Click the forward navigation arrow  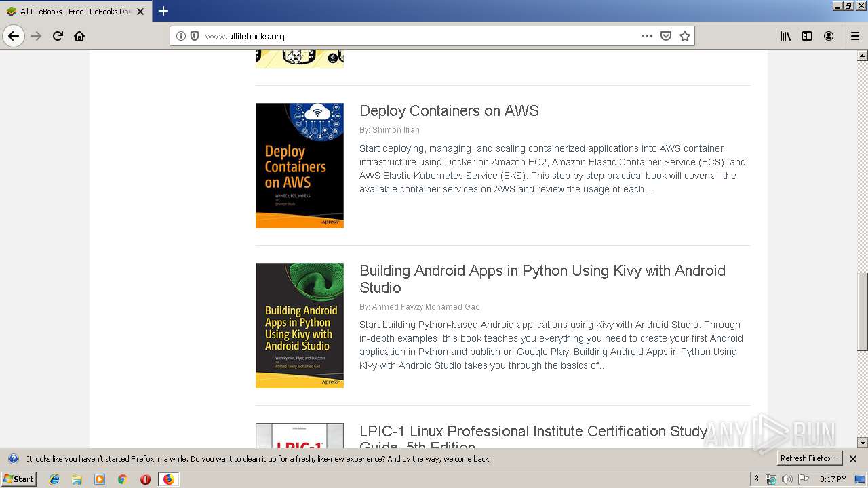point(36,36)
